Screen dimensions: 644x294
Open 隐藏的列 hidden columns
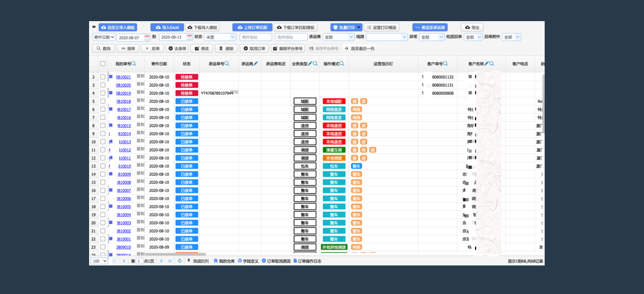(x=198, y=261)
